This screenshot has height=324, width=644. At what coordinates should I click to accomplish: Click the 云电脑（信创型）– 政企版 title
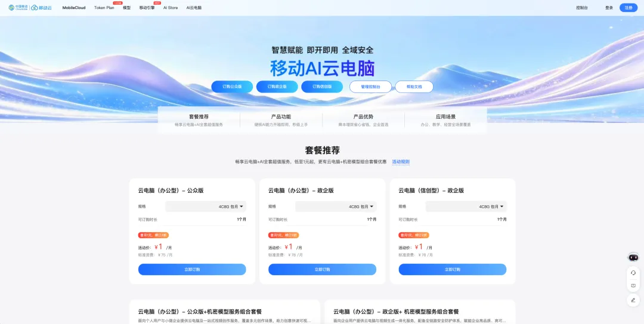[431, 190]
